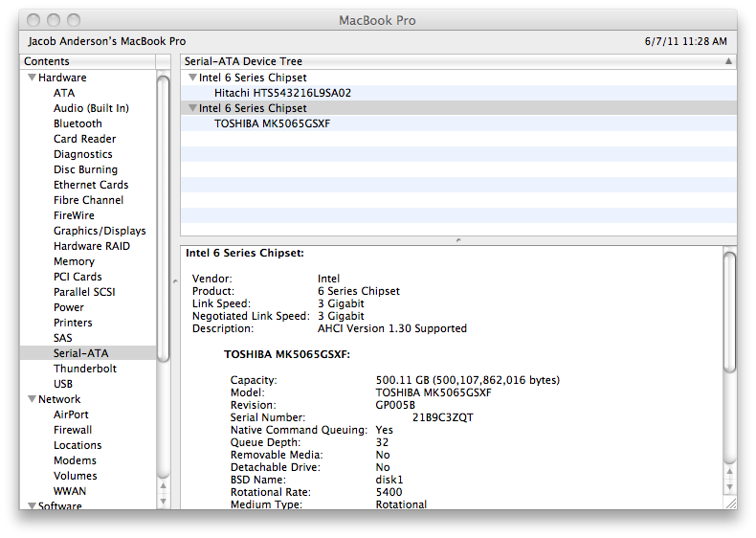Select SAS entry under Hardware

[62, 338]
